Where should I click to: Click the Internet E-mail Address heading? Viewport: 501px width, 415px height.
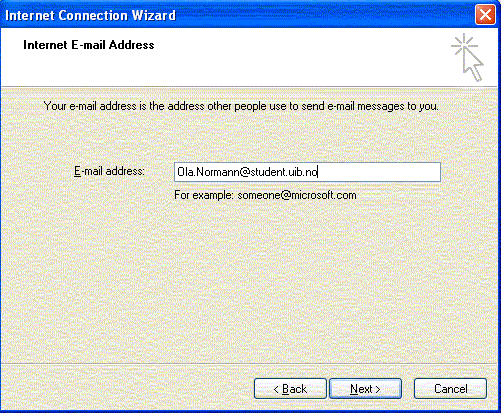pos(89,45)
